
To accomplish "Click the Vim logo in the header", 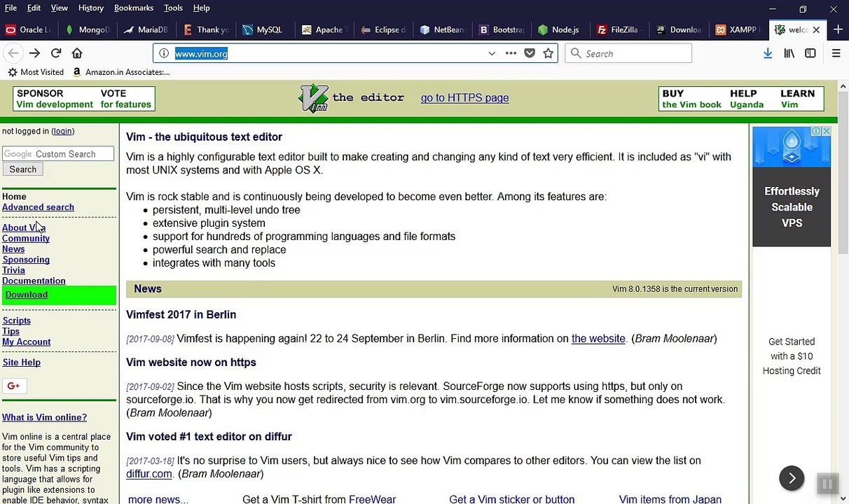I will point(313,98).
